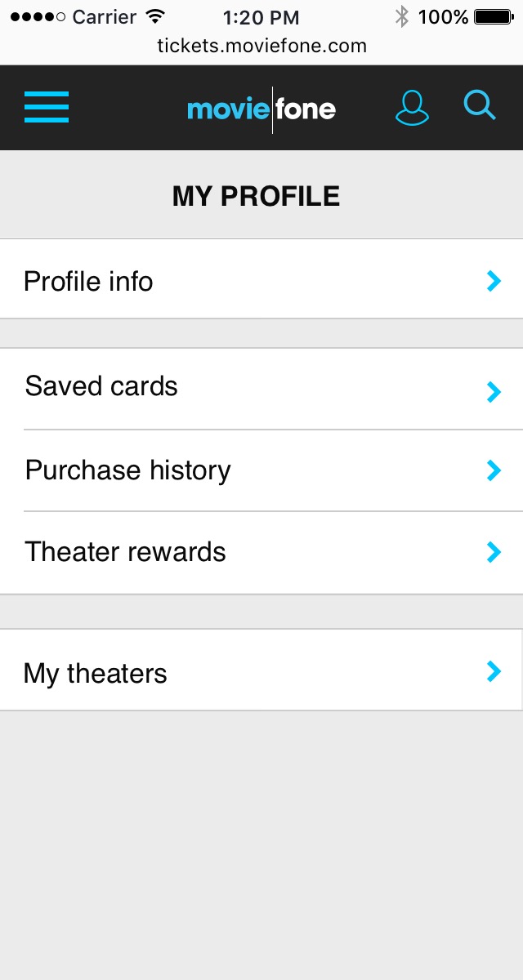Screen dimensions: 523x980
Task: Select Saved cards from profile list
Action: [101, 386]
